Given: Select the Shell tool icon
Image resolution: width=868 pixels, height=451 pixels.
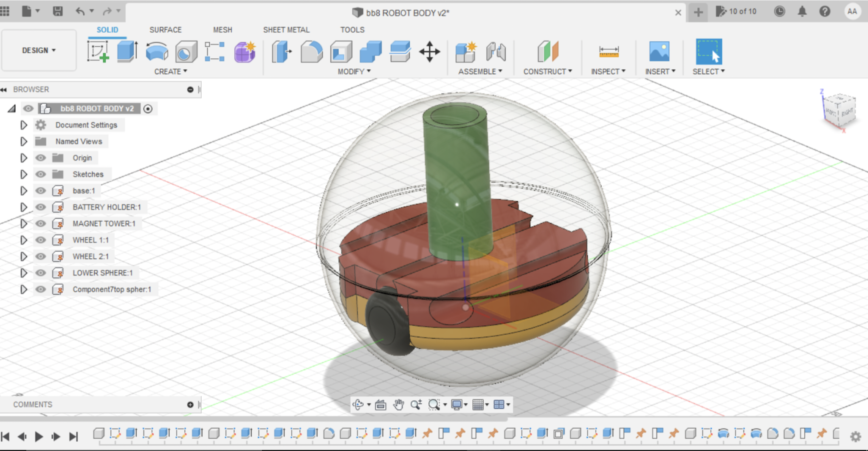Looking at the screenshot, I should [341, 52].
